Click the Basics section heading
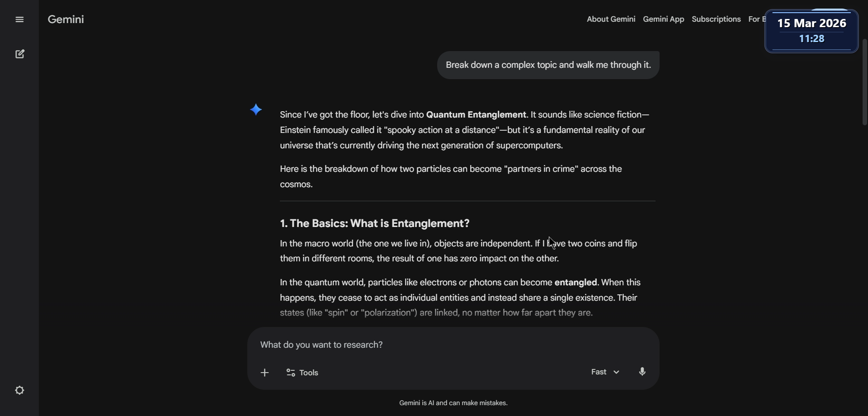This screenshot has height=416, width=868. coord(374,223)
